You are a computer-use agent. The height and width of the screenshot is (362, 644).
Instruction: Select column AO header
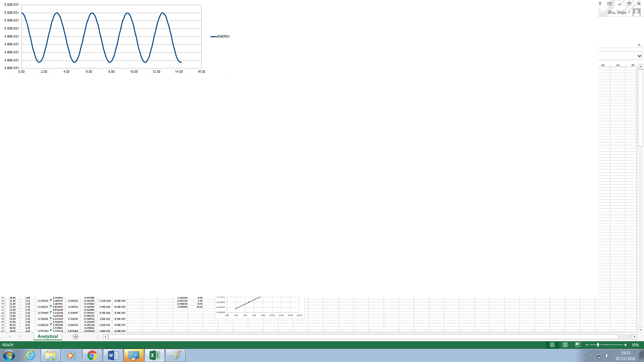(618, 65)
